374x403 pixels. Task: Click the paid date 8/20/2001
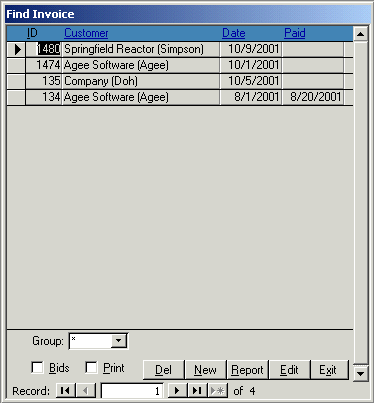(313, 97)
